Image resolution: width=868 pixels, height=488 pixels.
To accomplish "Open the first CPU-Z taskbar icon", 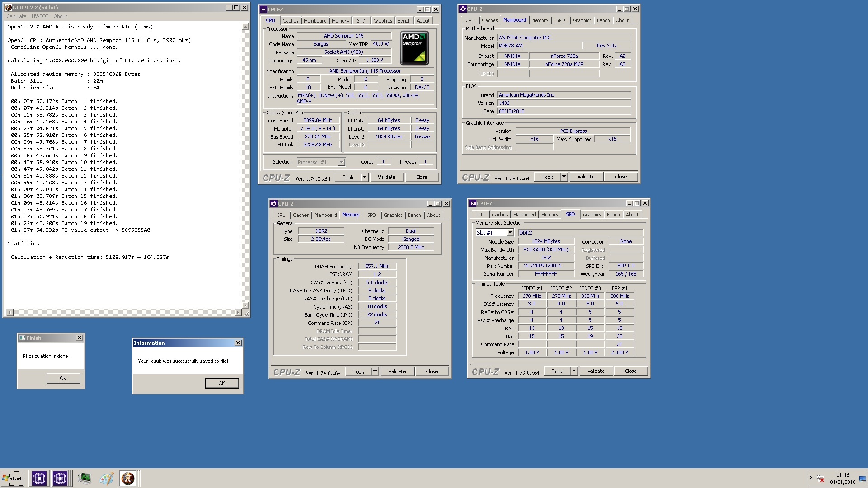I will tap(39, 478).
